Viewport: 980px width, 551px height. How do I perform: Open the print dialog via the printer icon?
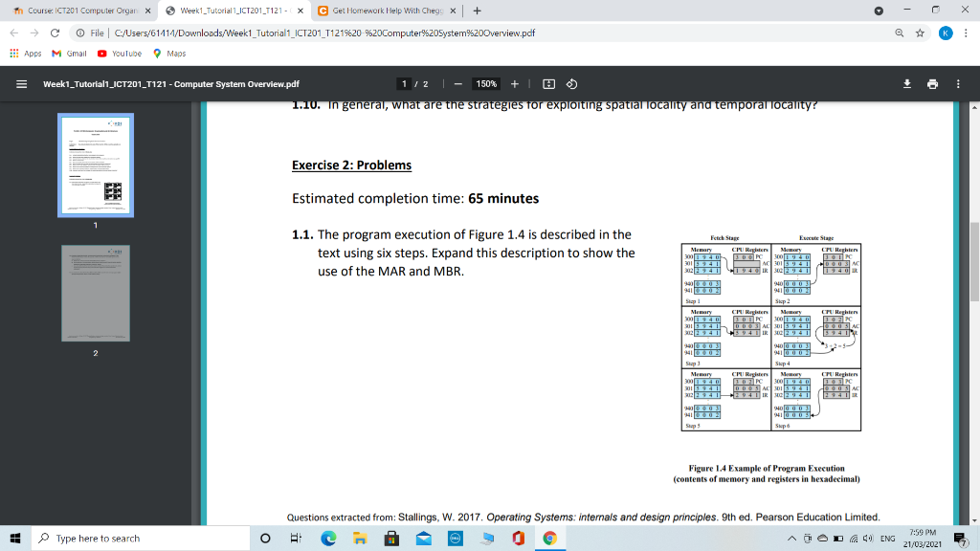(932, 84)
